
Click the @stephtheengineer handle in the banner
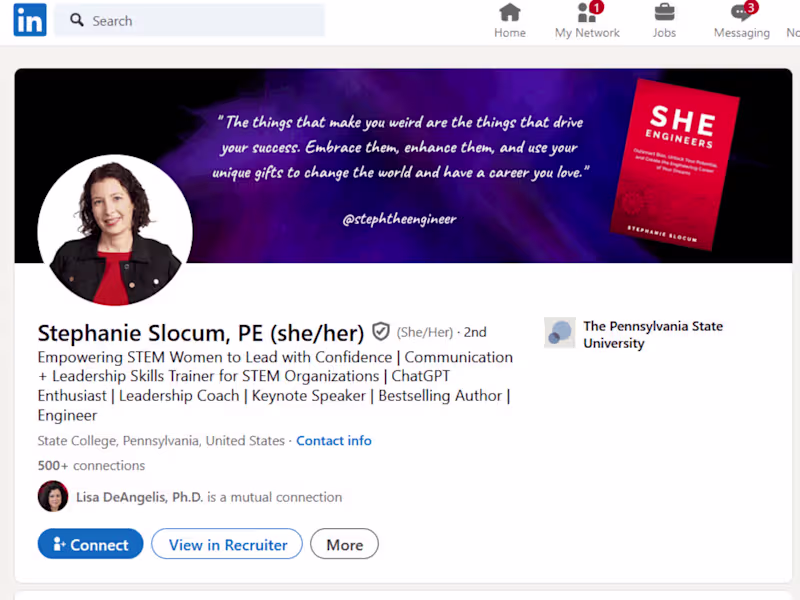(x=399, y=219)
